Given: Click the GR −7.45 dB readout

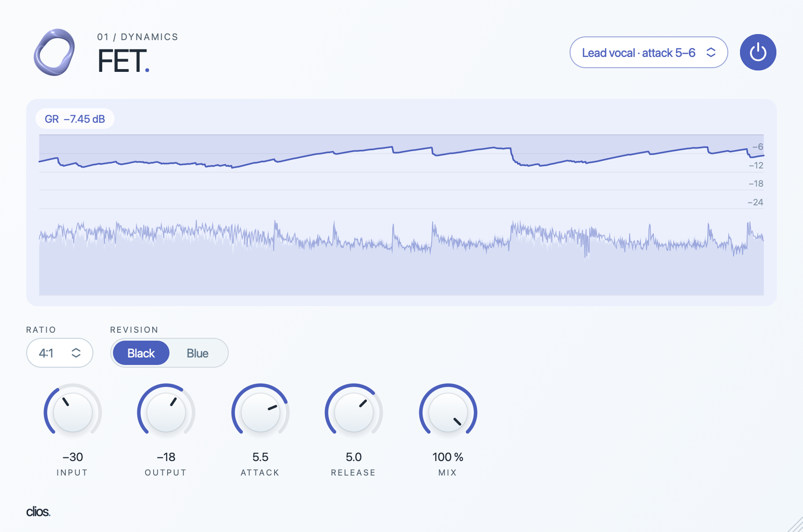Looking at the screenshot, I should 75,119.
